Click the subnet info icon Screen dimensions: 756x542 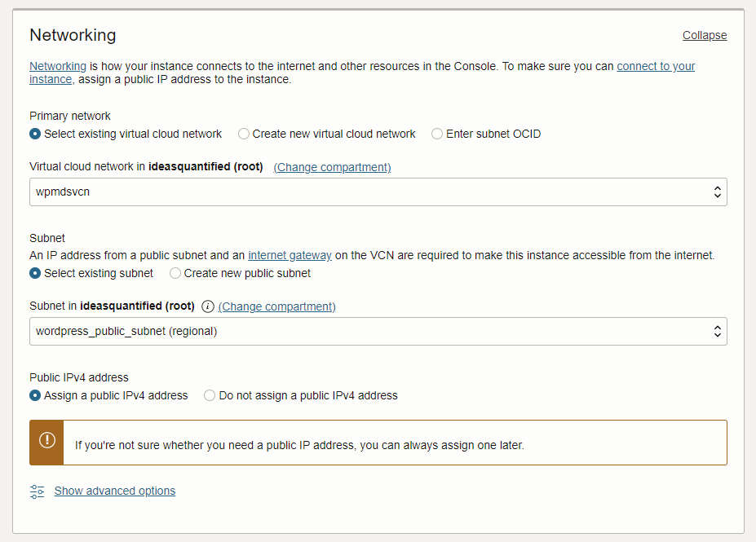(x=208, y=306)
